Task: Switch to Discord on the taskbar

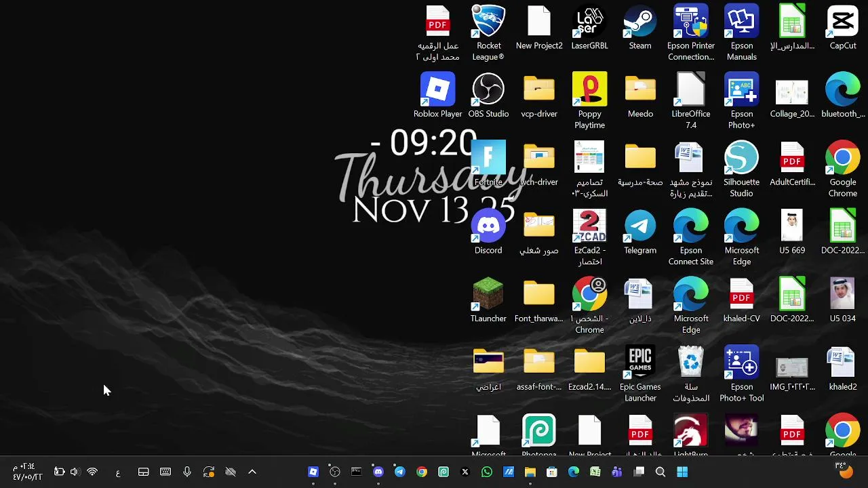Action: point(378,472)
